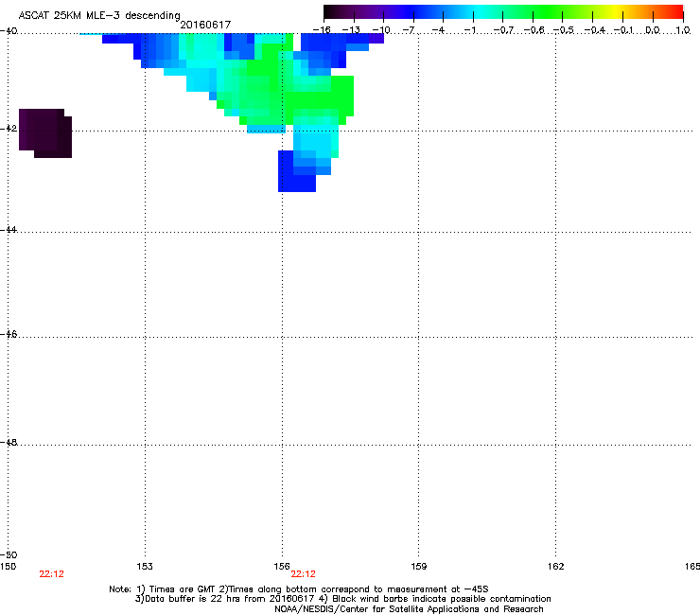Viewport: 700px width, 615px height.
Task: Click the color bar label "-0.1"
Action: click(623, 30)
